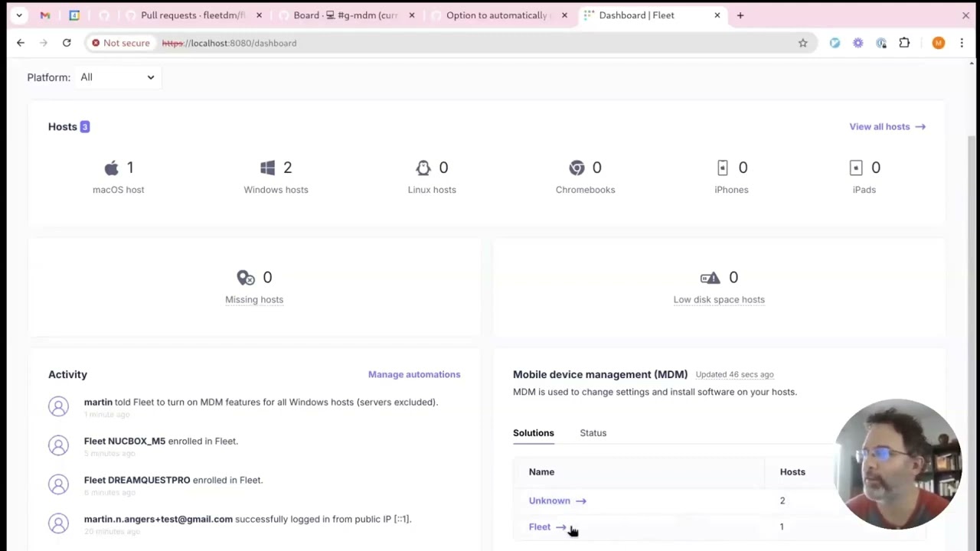980x551 pixels.
Task: Open the Missing hosts label
Action: [254, 299]
